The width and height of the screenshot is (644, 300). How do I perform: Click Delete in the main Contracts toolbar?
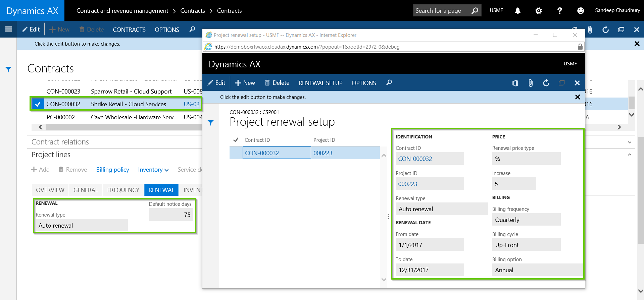click(92, 29)
